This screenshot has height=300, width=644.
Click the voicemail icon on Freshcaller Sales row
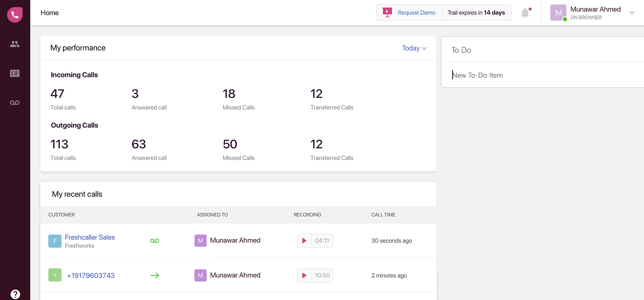(155, 241)
